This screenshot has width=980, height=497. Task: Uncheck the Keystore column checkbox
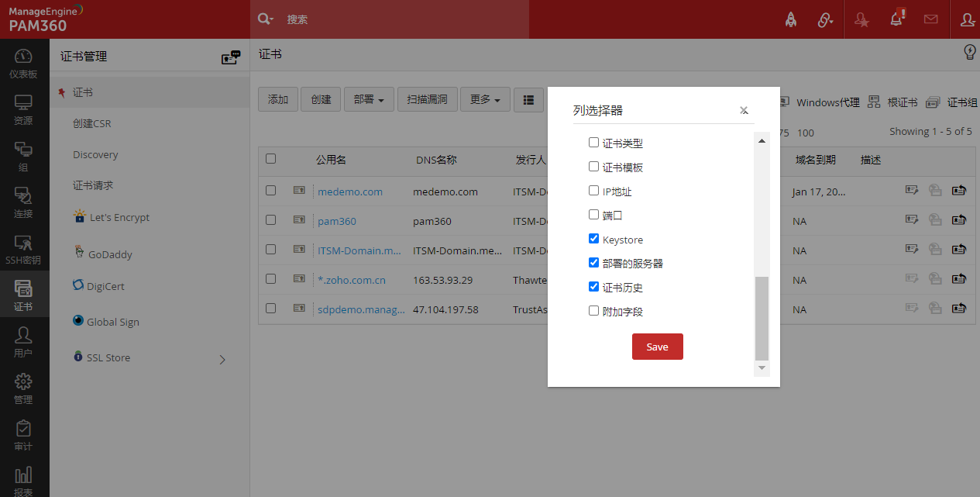click(x=594, y=239)
